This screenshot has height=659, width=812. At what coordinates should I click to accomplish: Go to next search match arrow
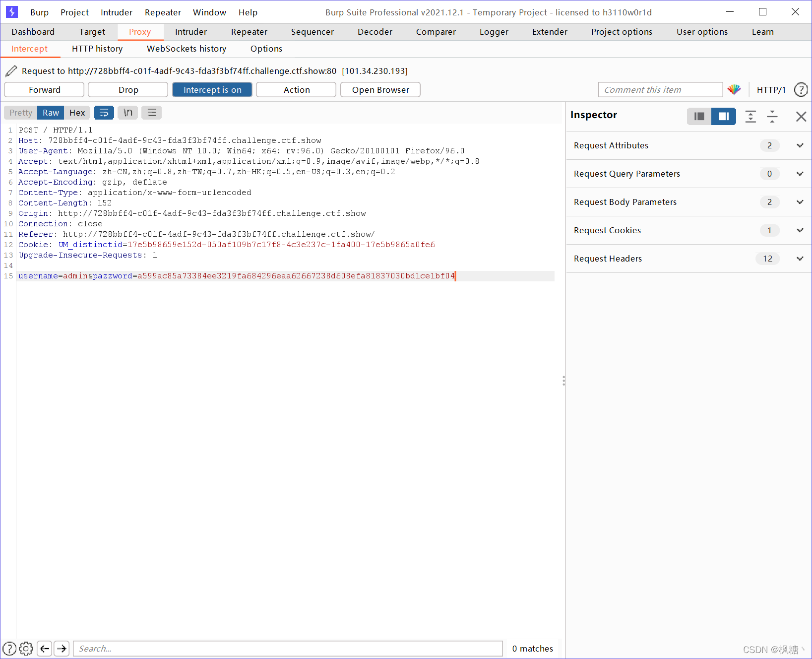coord(62,649)
